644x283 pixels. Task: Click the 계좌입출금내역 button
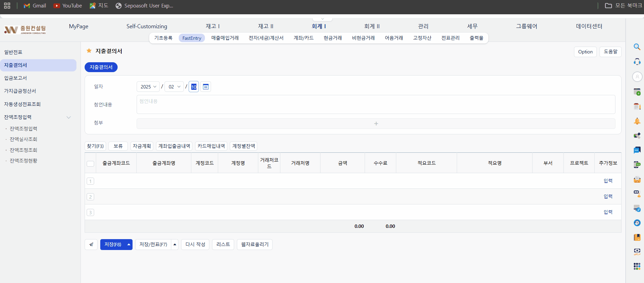coord(174,146)
